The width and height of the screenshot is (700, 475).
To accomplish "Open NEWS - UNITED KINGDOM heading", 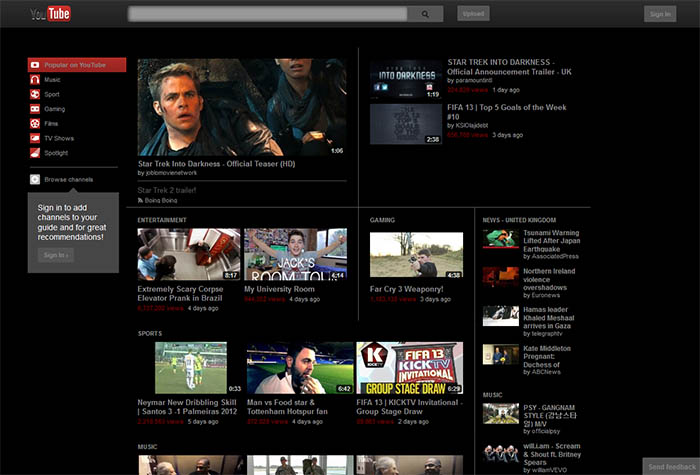I will (x=519, y=220).
